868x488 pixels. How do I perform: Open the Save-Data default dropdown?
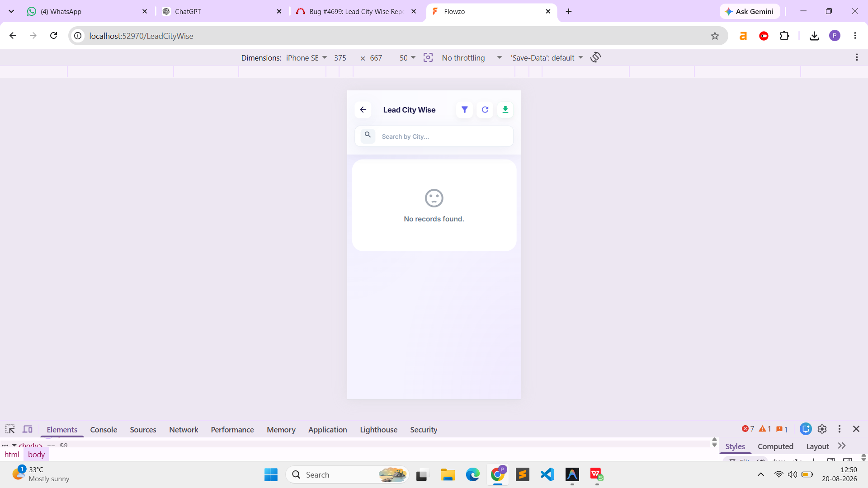pos(547,58)
